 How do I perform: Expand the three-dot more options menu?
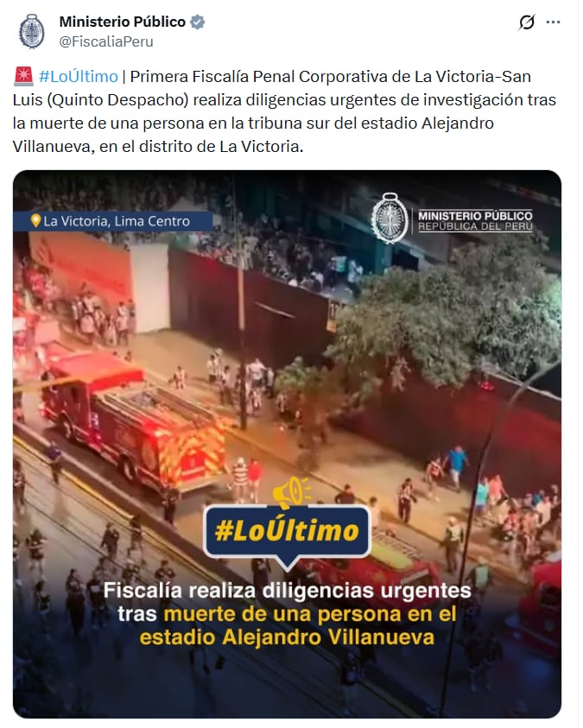point(553,22)
